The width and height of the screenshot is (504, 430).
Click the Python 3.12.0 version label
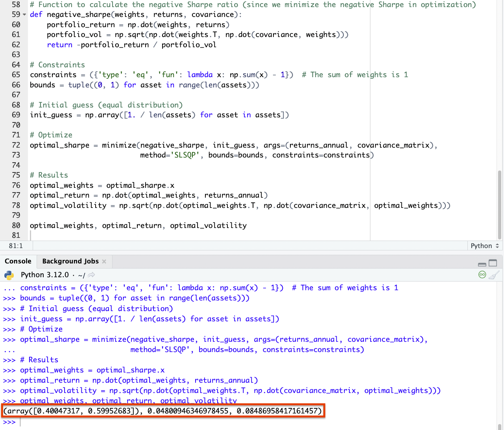point(44,275)
